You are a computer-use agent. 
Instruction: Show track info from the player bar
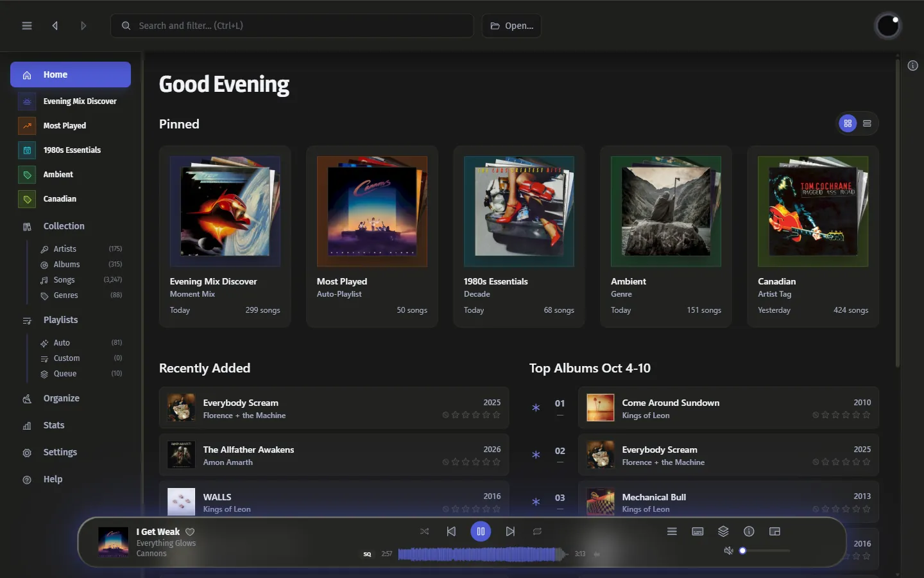pos(749,531)
